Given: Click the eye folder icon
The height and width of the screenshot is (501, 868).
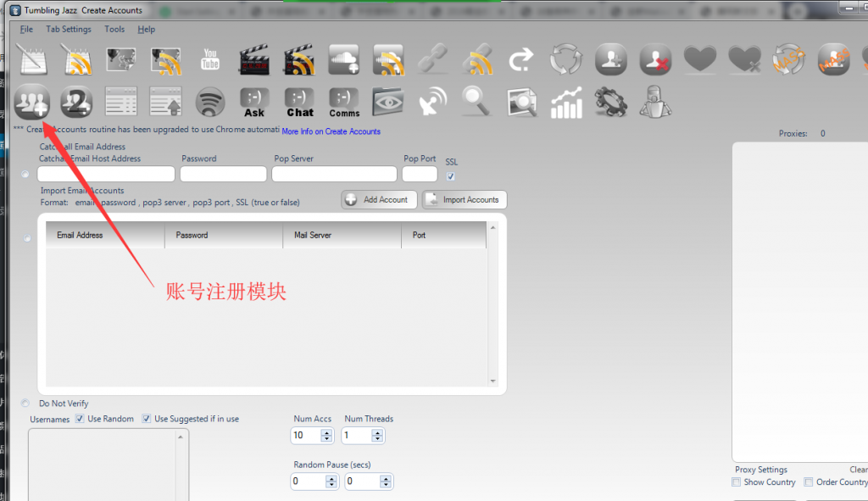Looking at the screenshot, I should click(388, 102).
